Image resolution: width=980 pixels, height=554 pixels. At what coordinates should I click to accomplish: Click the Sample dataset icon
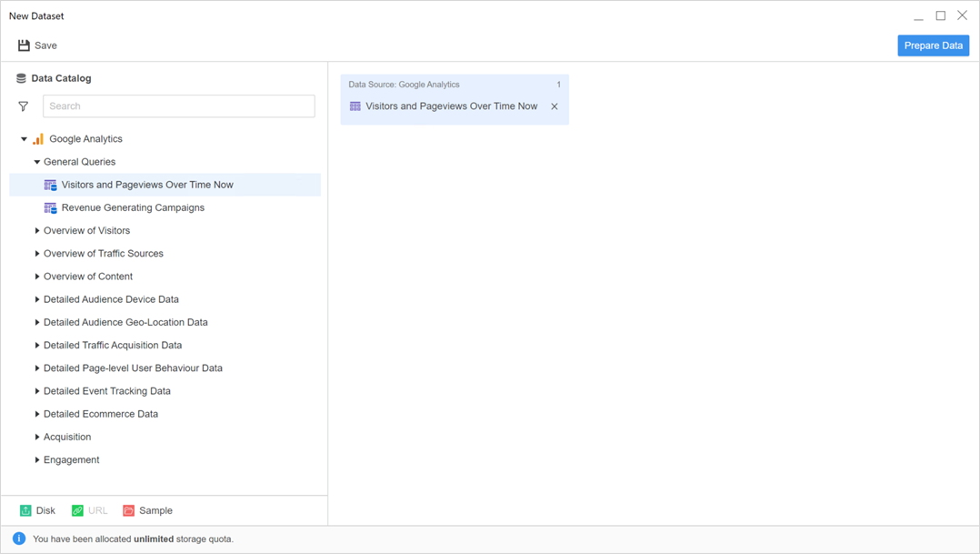pyautogui.click(x=129, y=511)
